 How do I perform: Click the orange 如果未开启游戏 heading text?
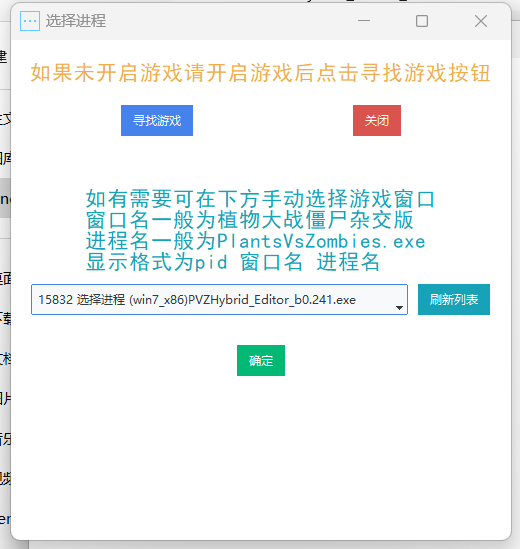click(260, 73)
